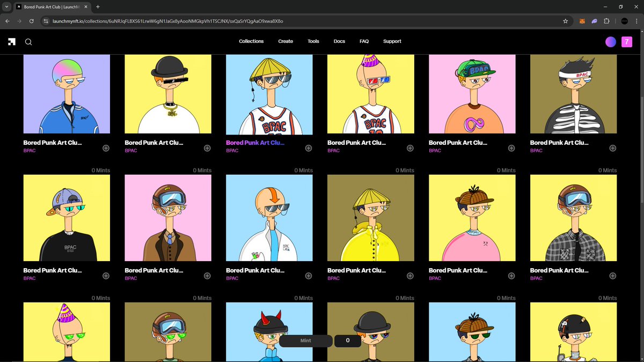Open green cap orange shirt punk image
This screenshot has width=644, height=362.
tap(472, 94)
